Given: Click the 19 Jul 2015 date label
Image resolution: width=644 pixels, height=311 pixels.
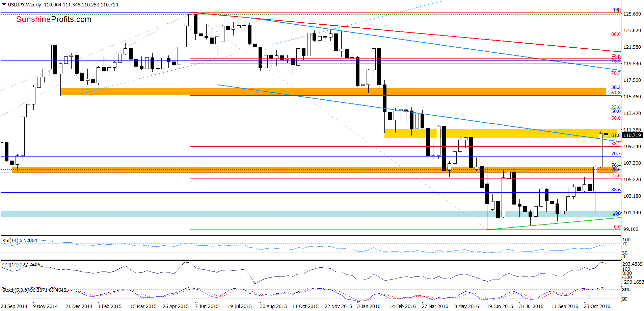Looking at the screenshot, I should pos(240,306).
